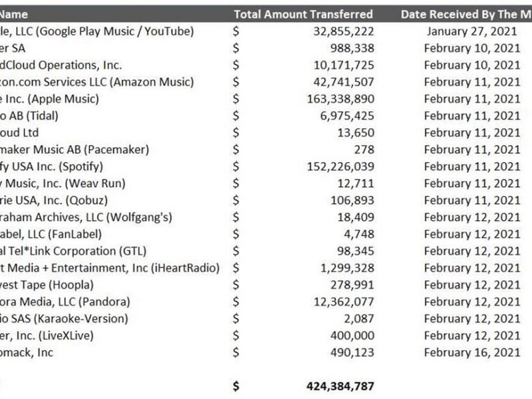Select the iHeartRadio name cell

110,268
